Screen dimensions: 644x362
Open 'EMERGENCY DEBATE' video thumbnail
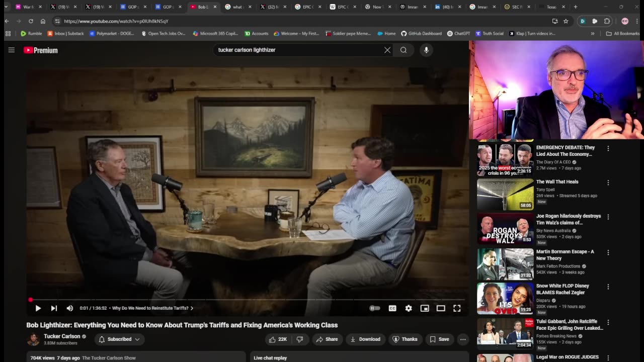505,160
